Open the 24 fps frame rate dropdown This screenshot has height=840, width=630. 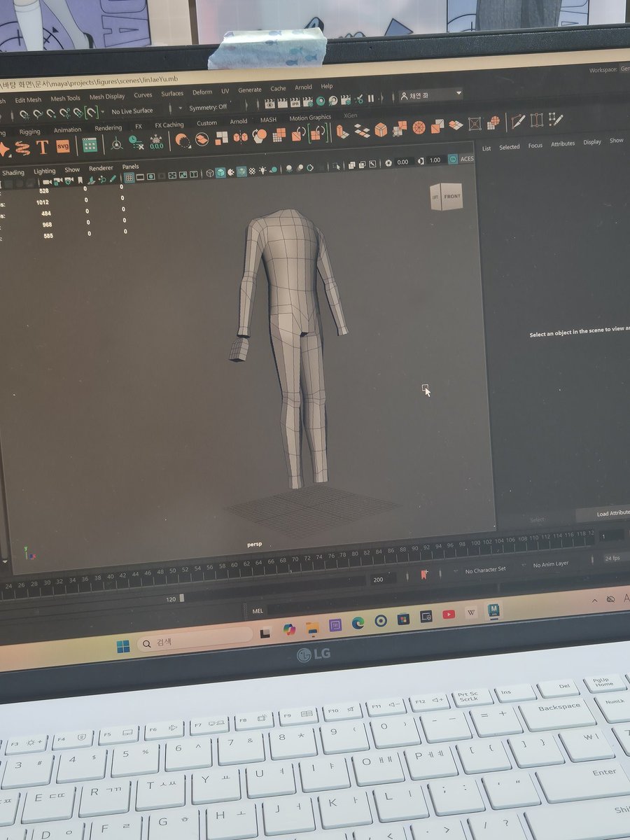(x=612, y=558)
